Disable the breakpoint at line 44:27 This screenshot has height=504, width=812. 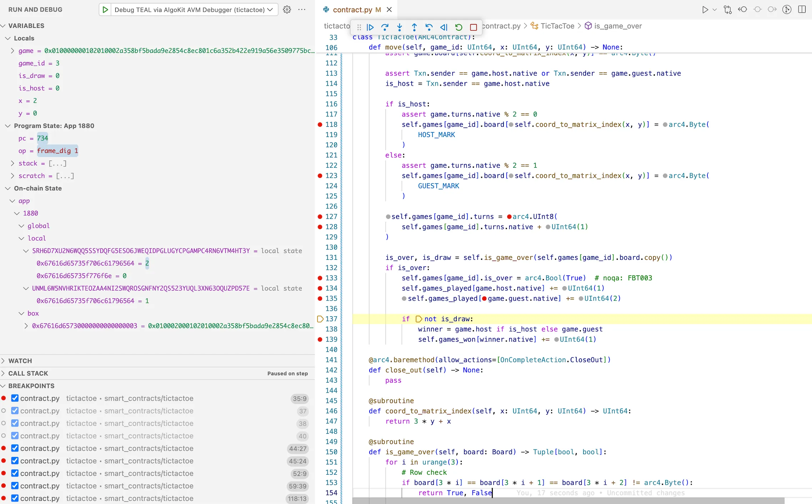15,448
